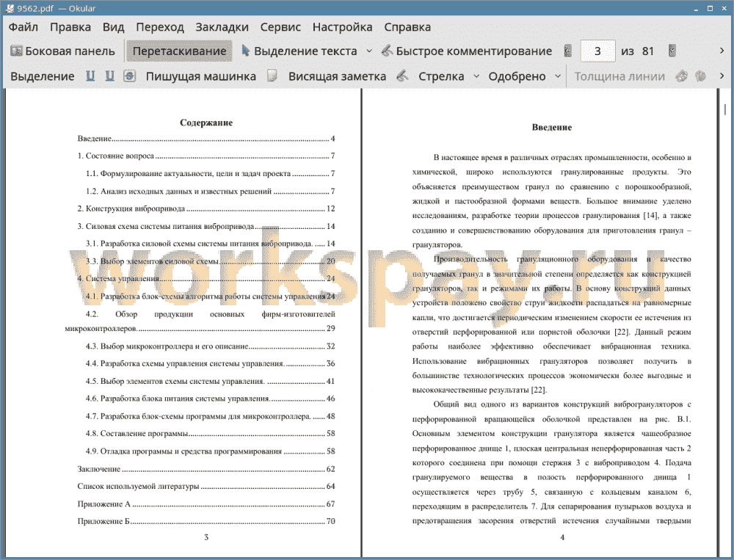Open the Настройка menu
This screenshot has height=560, width=734.
coord(342,27)
